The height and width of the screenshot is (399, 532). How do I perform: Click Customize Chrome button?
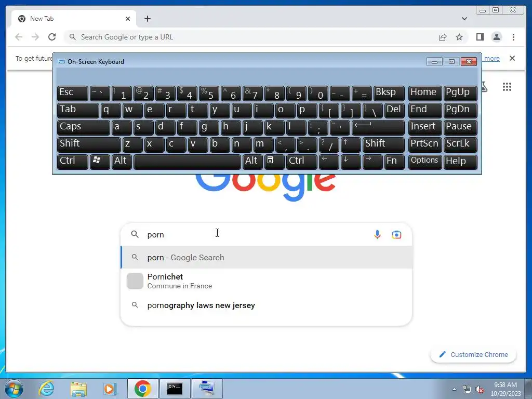[473, 354]
